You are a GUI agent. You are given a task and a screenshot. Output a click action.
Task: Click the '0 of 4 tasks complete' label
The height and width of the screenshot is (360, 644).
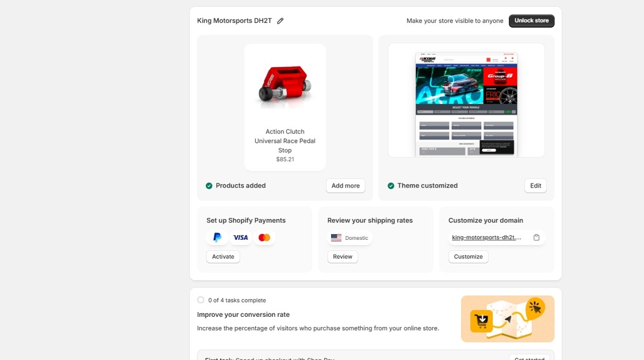tap(237, 300)
